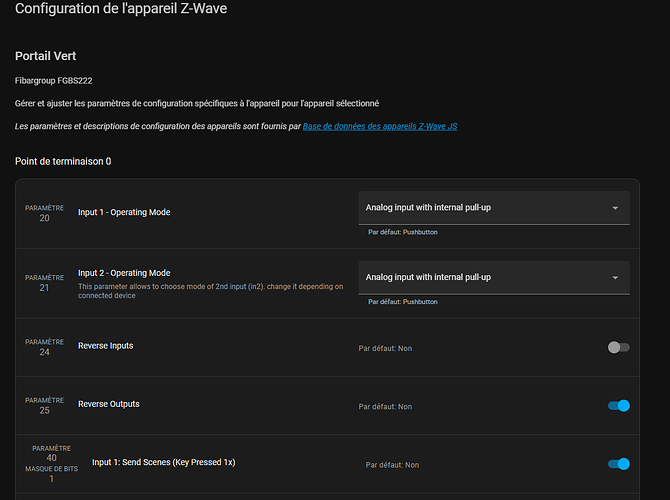Click 'Par défaut: Non' in Send Scenes row
The image size is (670, 500).
(x=392, y=465)
